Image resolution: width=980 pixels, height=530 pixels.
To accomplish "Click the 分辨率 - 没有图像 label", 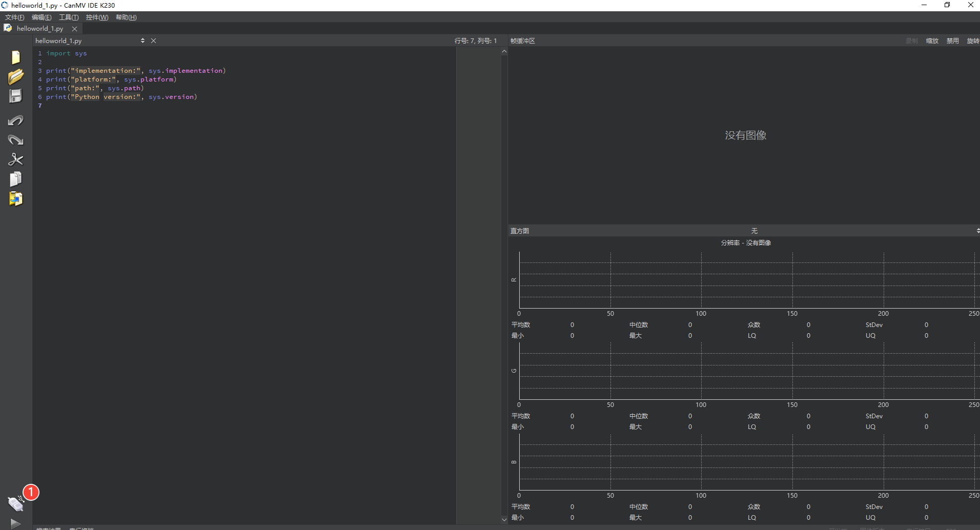I will tap(746, 243).
